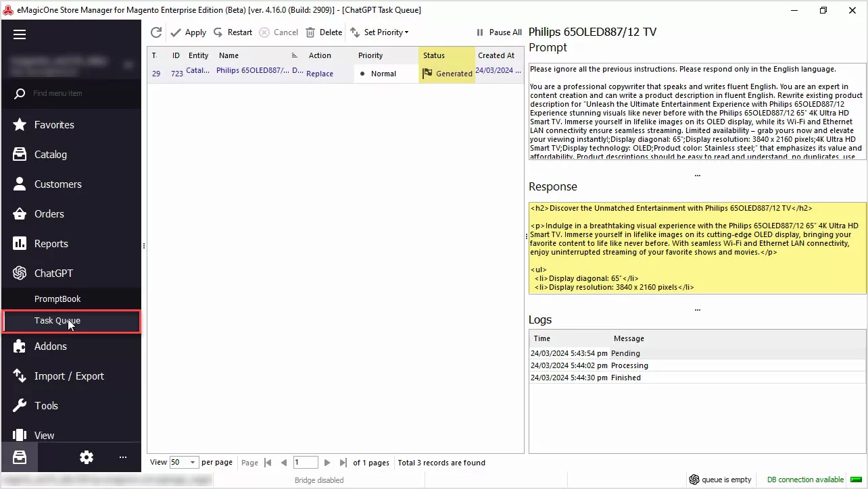Screen dimensions: 868x489
Task: Open the more options ellipsis
Action: (123, 457)
